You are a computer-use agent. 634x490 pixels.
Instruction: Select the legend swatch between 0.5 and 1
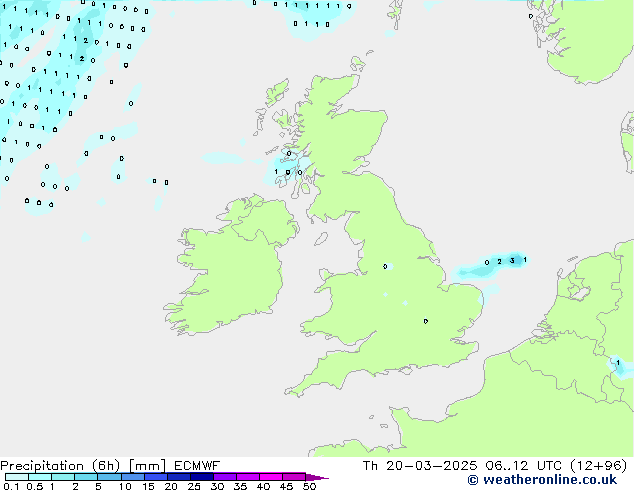(40, 477)
